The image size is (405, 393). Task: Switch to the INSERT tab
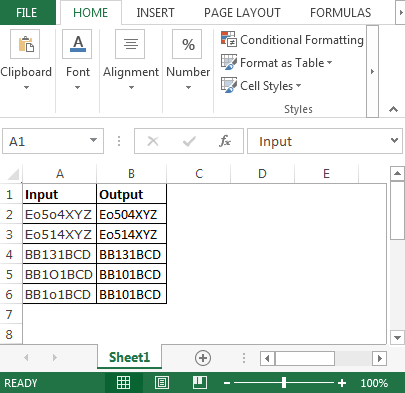click(x=155, y=13)
